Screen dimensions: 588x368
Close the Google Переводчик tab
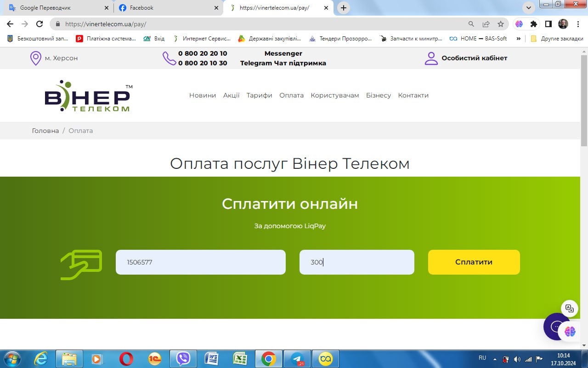[x=107, y=8]
